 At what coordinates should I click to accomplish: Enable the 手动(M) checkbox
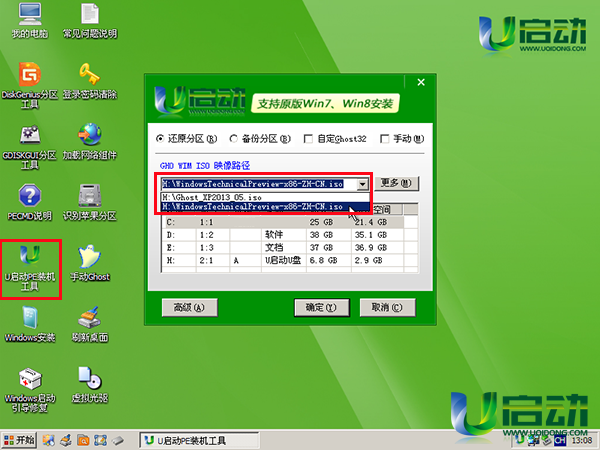(385, 139)
